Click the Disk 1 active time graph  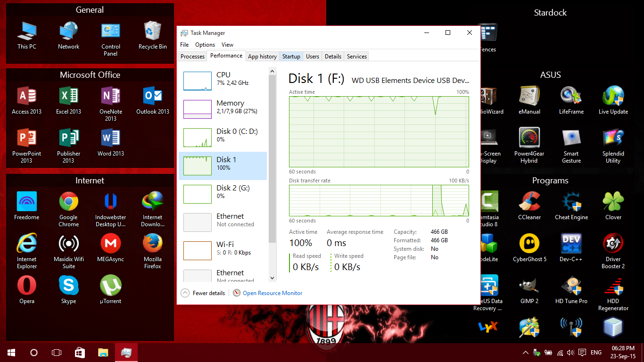coord(379,132)
